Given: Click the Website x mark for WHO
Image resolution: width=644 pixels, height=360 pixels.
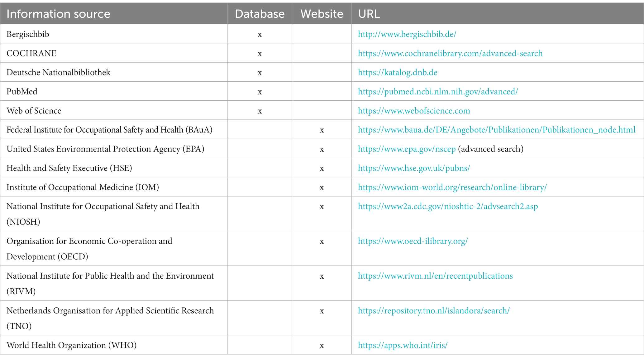Looking at the screenshot, I should click(322, 346).
